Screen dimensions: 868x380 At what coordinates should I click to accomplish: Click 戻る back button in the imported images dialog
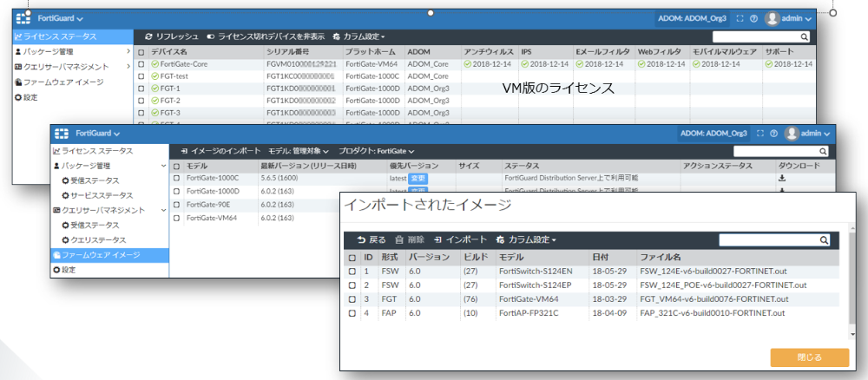(372, 239)
